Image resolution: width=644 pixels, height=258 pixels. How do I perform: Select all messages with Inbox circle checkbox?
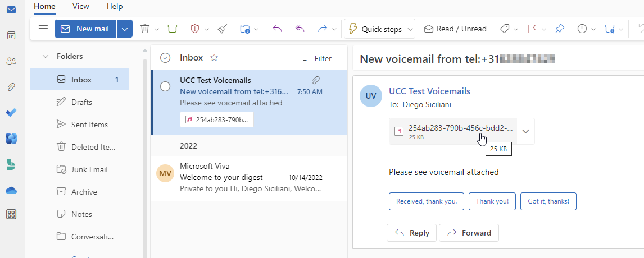pos(165,58)
